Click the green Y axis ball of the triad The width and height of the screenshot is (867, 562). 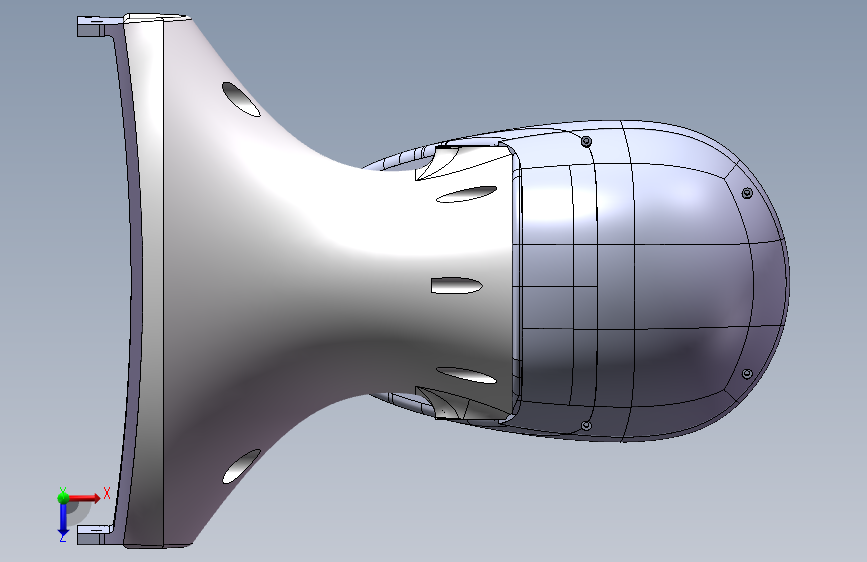coord(63,498)
